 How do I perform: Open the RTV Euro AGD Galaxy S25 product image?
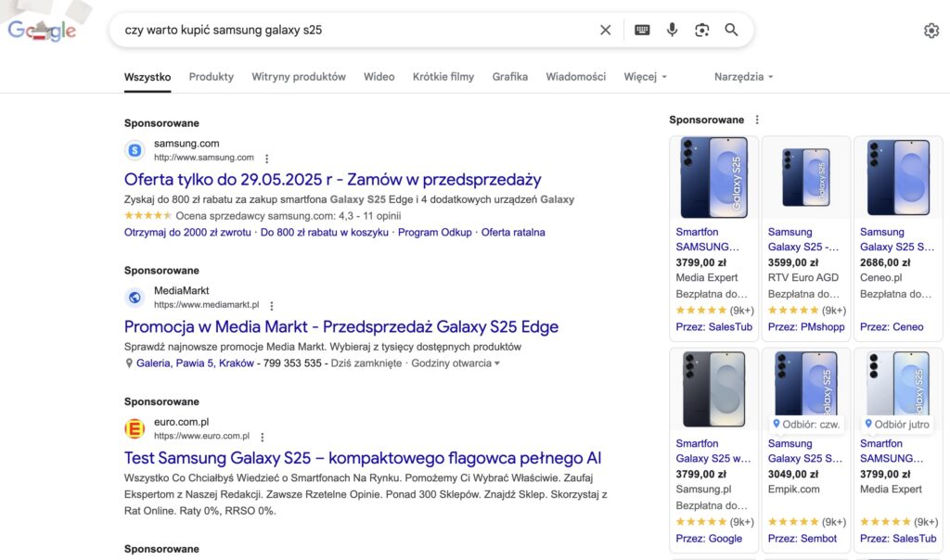pos(806,177)
